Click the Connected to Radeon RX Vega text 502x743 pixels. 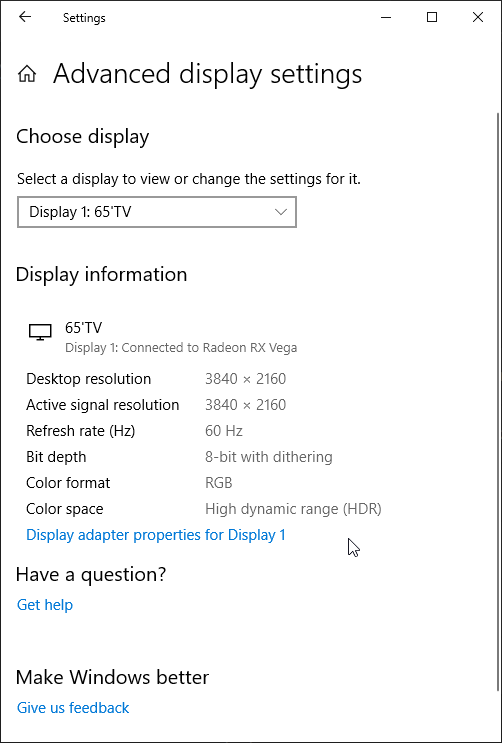coord(209,348)
